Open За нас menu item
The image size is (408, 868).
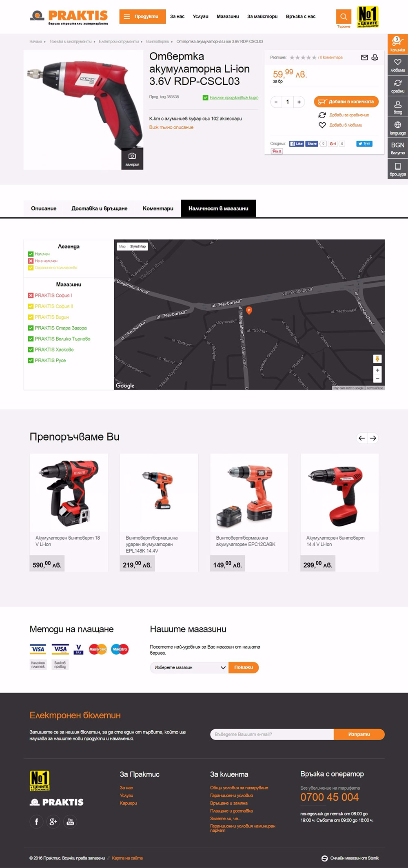pyautogui.click(x=177, y=16)
